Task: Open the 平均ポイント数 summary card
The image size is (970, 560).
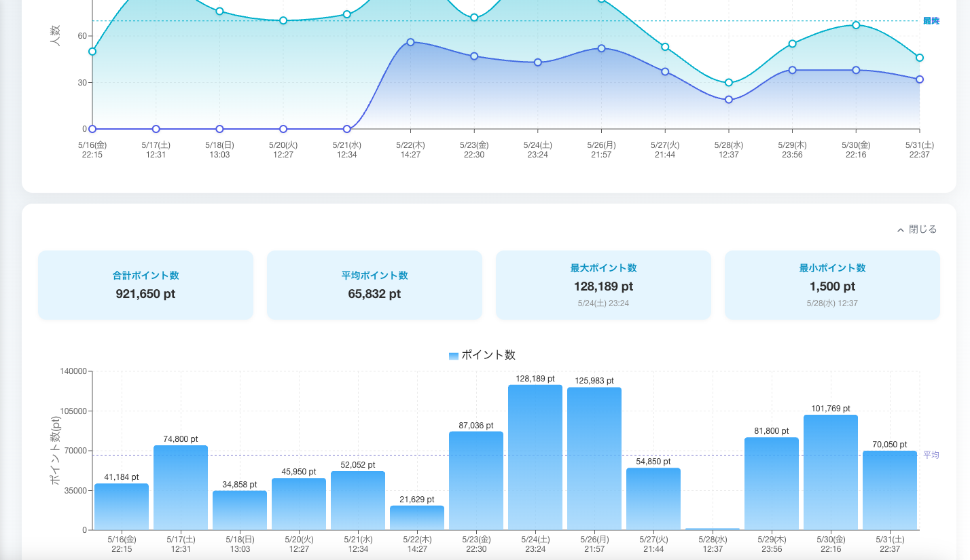Action: point(374,284)
